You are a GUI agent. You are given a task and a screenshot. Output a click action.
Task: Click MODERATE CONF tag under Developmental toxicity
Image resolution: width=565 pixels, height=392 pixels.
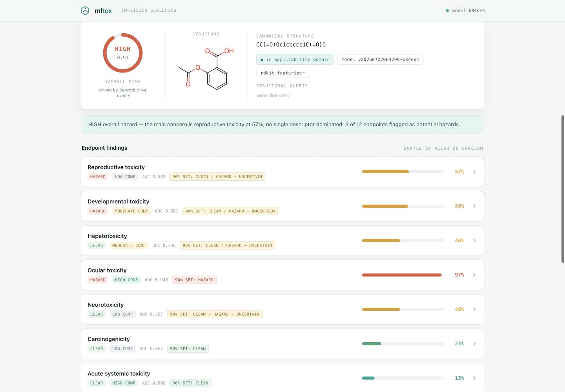131,211
